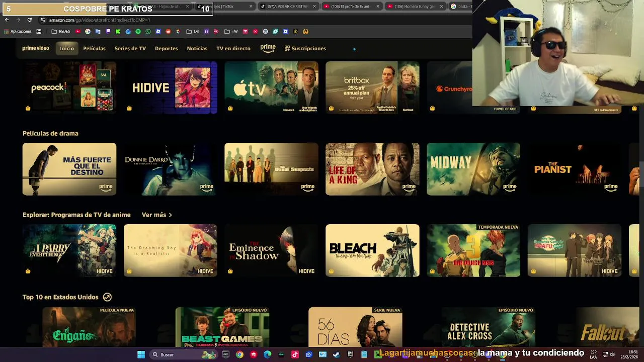This screenshot has width=644, height=362.
Task: Click the Películas de drama heading
Action: 50,133
